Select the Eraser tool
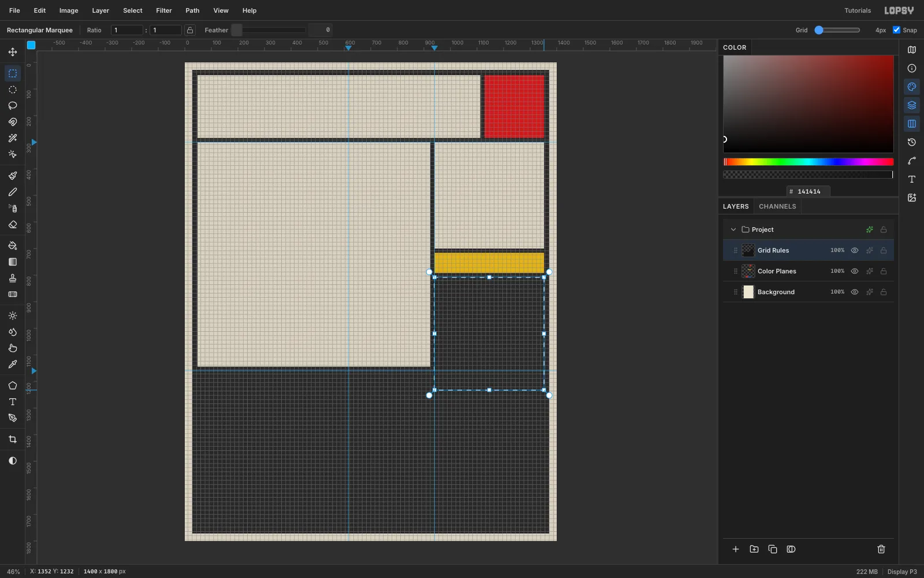 tap(13, 224)
